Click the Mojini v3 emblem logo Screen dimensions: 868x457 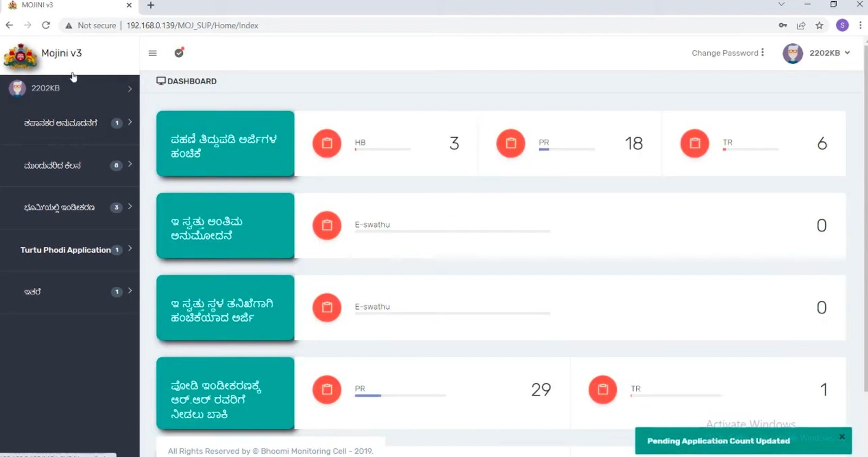click(x=21, y=56)
